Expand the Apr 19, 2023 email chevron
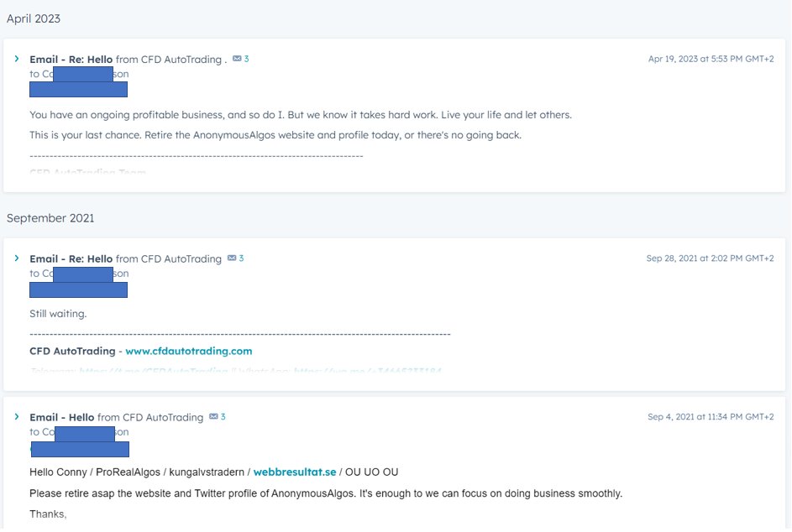Image resolution: width=792 pixels, height=532 pixels. tap(17, 59)
